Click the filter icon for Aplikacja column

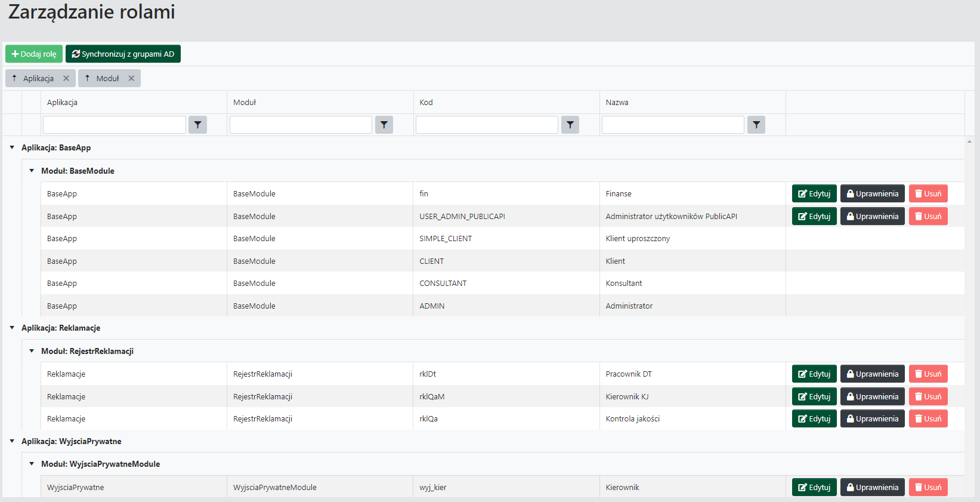pos(197,125)
